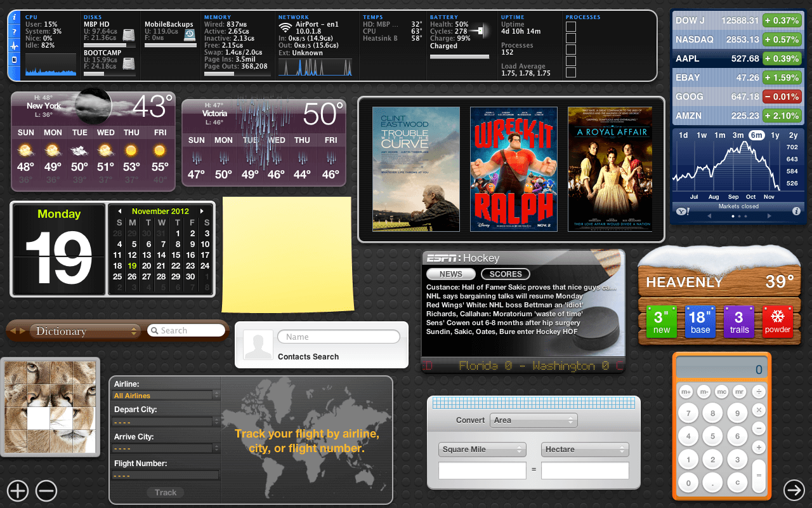Select the 2y chart range
Viewport: 812px width, 508px height.
tap(793, 135)
